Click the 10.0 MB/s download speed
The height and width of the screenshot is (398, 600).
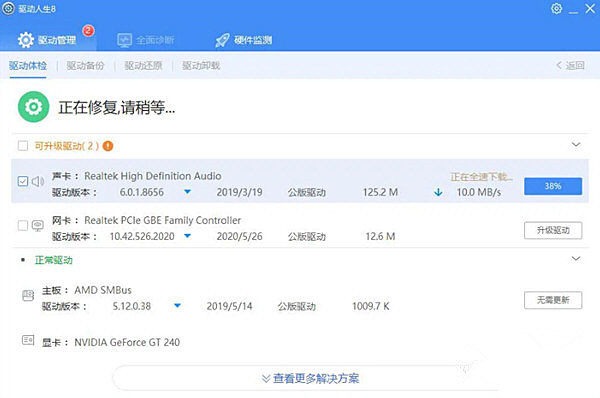coord(479,192)
